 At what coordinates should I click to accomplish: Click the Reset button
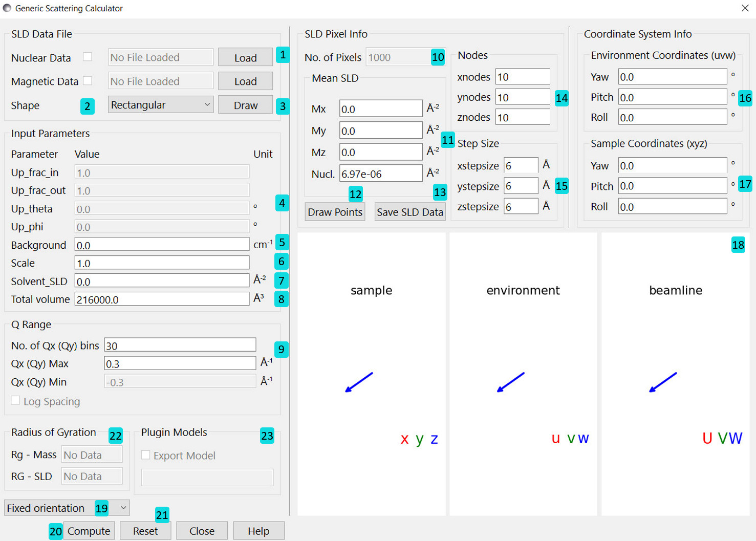click(x=145, y=531)
